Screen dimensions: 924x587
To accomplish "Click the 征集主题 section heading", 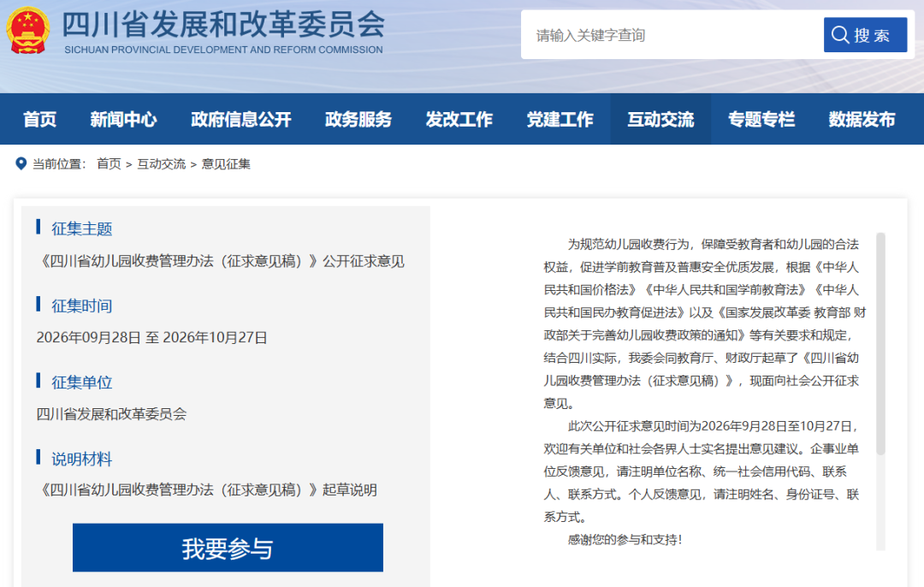I will click(x=82, y=228).
